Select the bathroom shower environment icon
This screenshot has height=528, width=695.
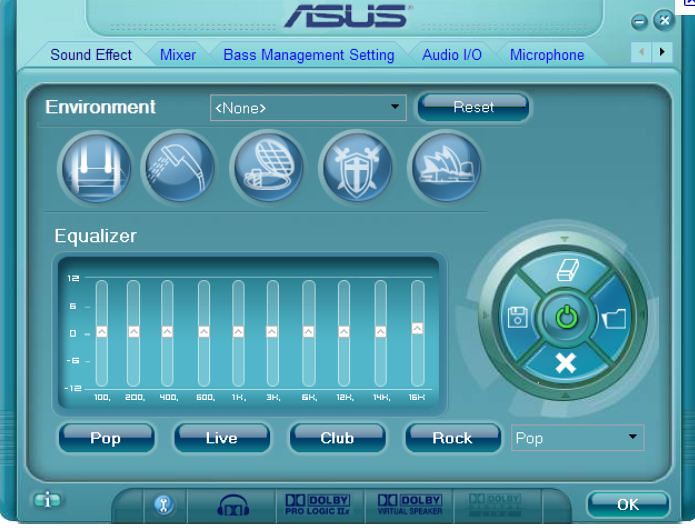coord(180,167)
